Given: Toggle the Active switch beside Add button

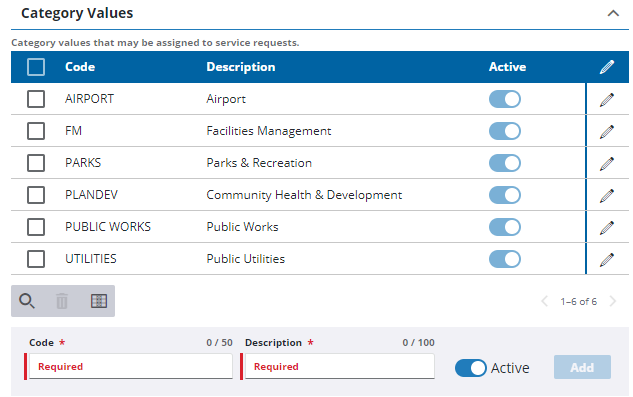Looking at the screenshot, I should point(471,368).
